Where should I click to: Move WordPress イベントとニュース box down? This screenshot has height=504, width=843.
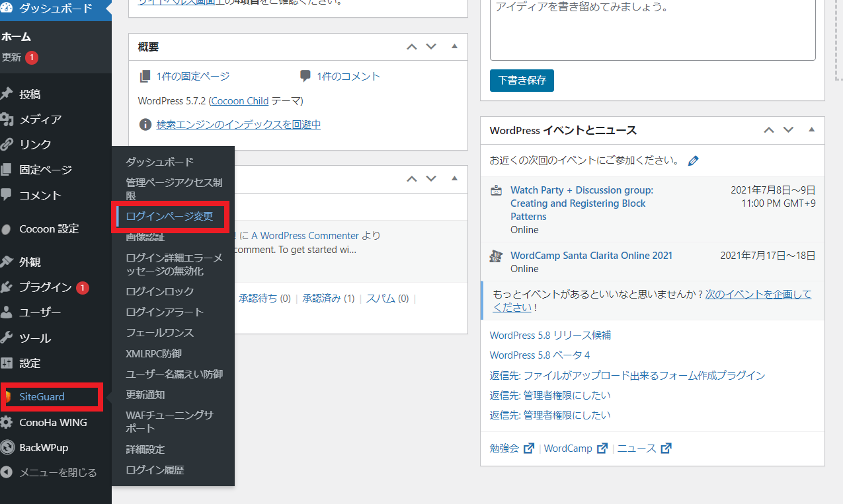point(788,130)
